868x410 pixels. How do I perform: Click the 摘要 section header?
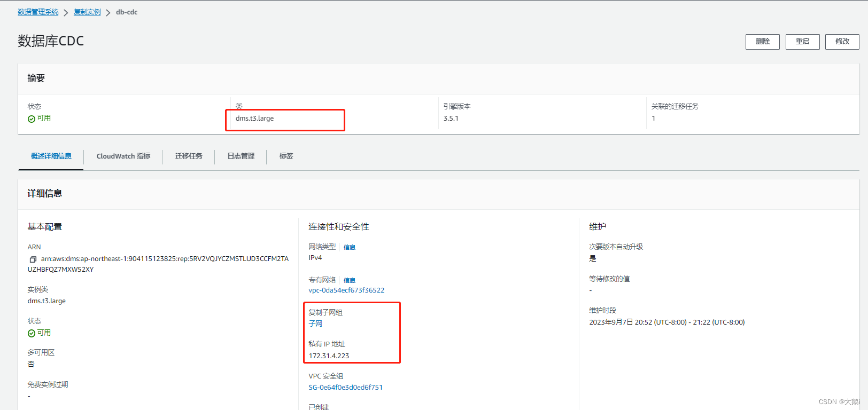(x=36, y=78)
